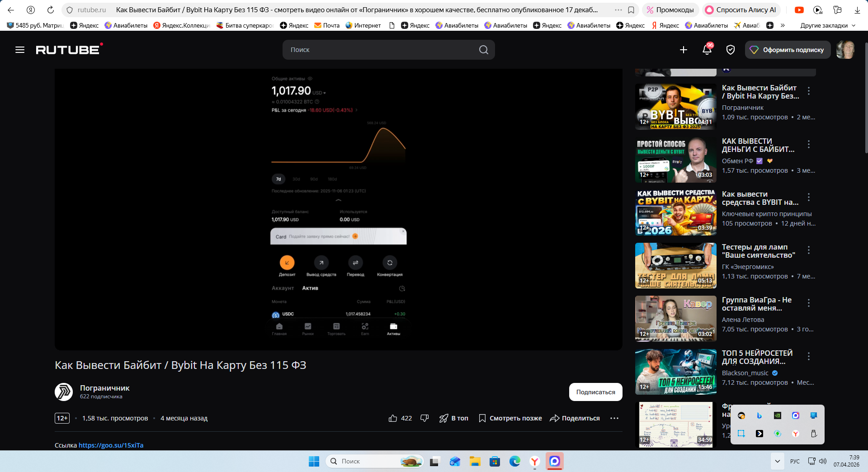Open more options for the current video
Viewport: 868px width, 472px height.
(x=614, y=418)
